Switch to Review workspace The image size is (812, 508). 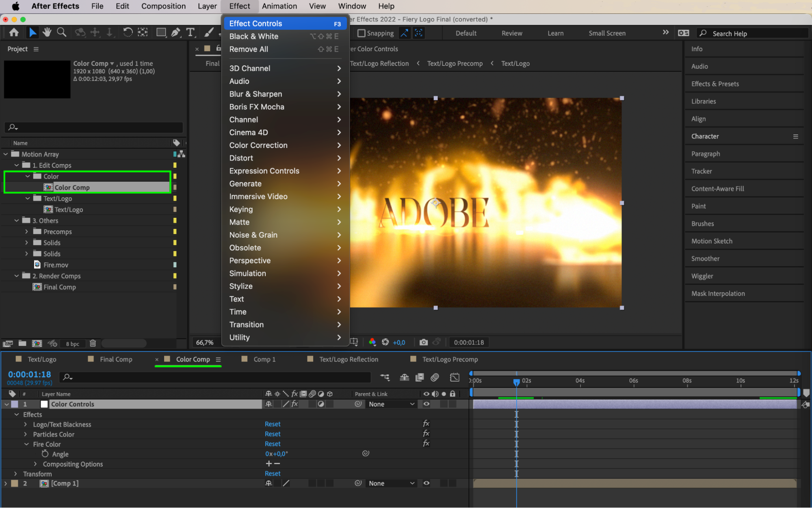point(511,33)
